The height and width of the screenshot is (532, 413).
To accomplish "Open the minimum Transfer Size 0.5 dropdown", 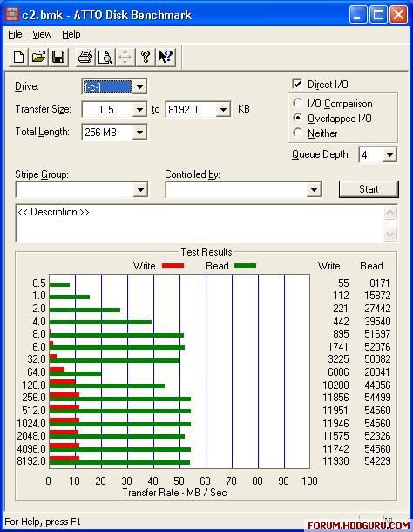I will tap(139, 110).
